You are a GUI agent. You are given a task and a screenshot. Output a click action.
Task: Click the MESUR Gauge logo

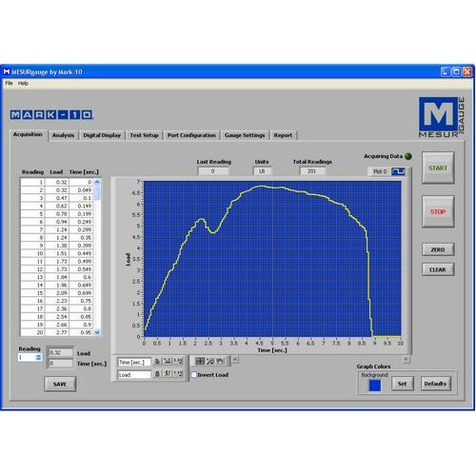[442, 117]
